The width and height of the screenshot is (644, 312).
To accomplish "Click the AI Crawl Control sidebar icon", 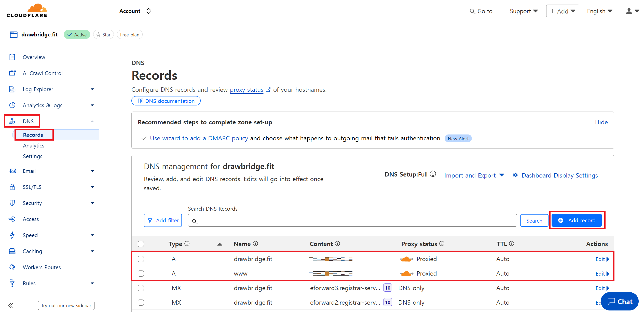I will pos(12,73).
